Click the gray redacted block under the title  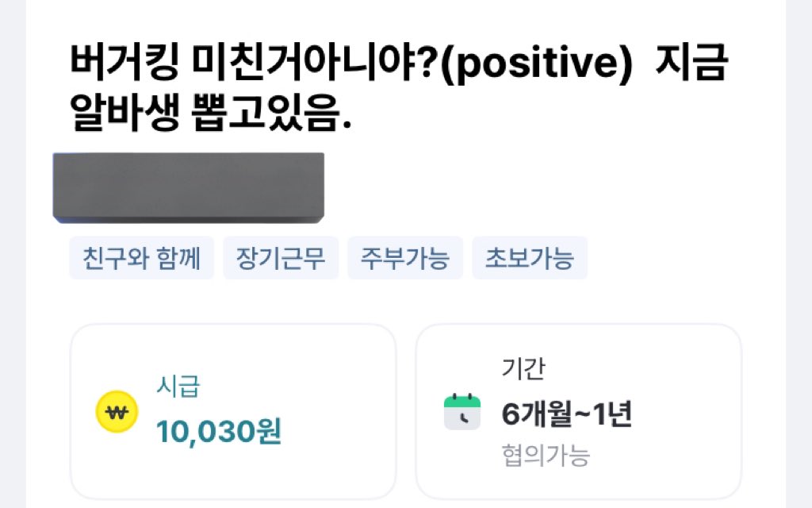pyautogui.click(x=189, y=187)
